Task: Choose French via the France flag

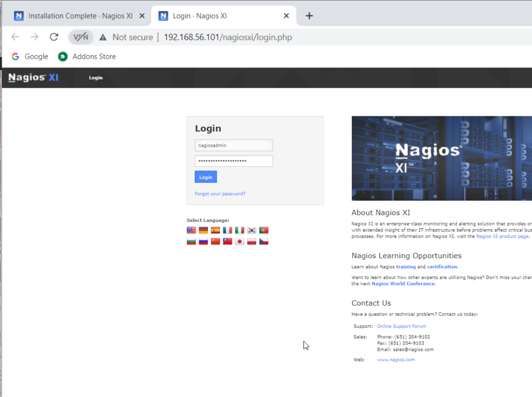Action: 228,230
